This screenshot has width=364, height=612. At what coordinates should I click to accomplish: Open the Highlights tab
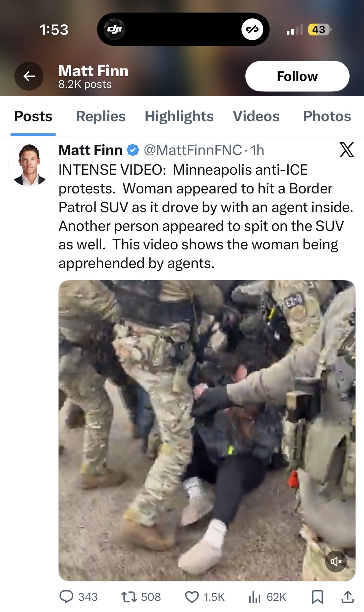(179, 116)
